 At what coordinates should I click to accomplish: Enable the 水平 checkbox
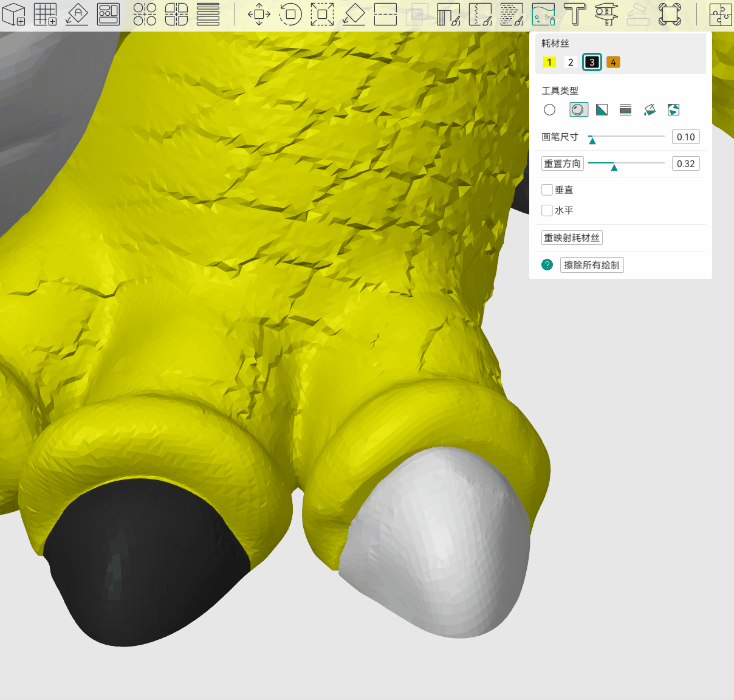tap(547, 210)
